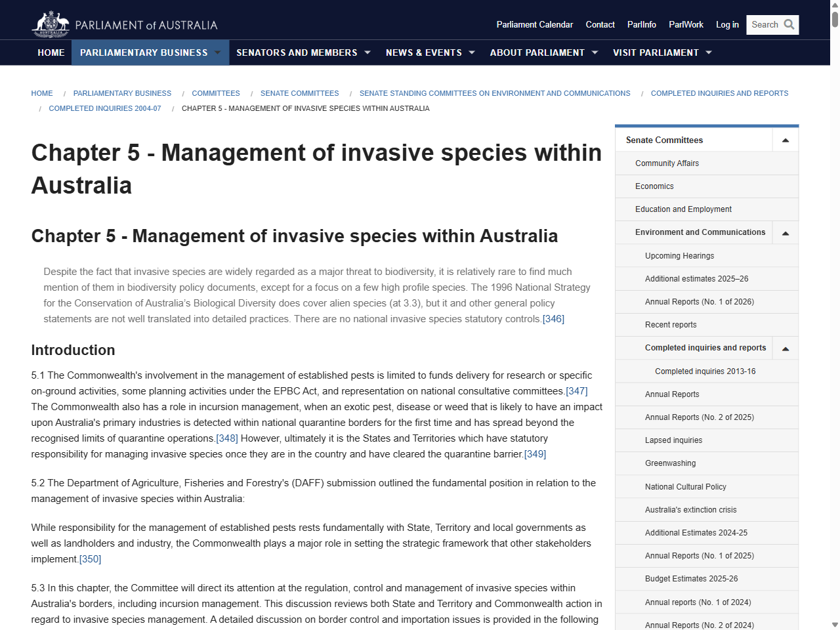Open the ParlWork link
Image resolution: width=840 pixels, height=630 pixels.
686,25
